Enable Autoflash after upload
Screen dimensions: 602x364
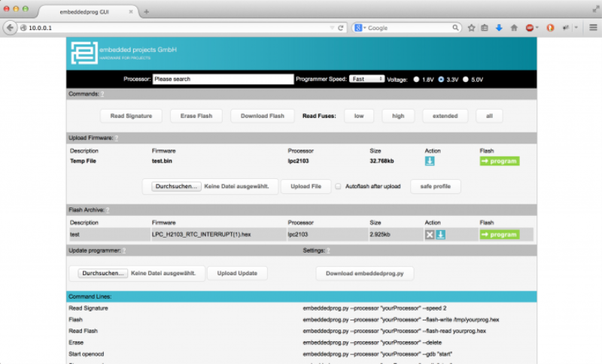pyautogui.click(x=339, y=186)
